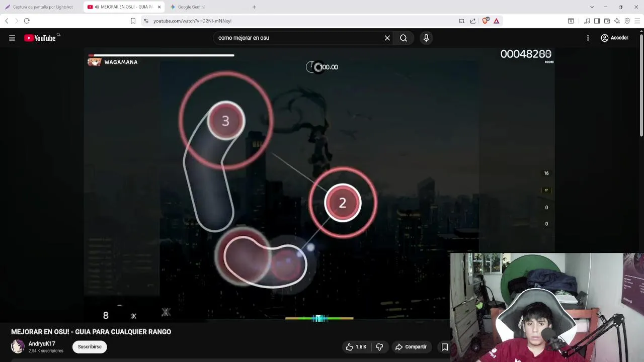Click hit circle number 3 in video
The height and width of the screenshot is (362, 644).
[x=226, y=121]
